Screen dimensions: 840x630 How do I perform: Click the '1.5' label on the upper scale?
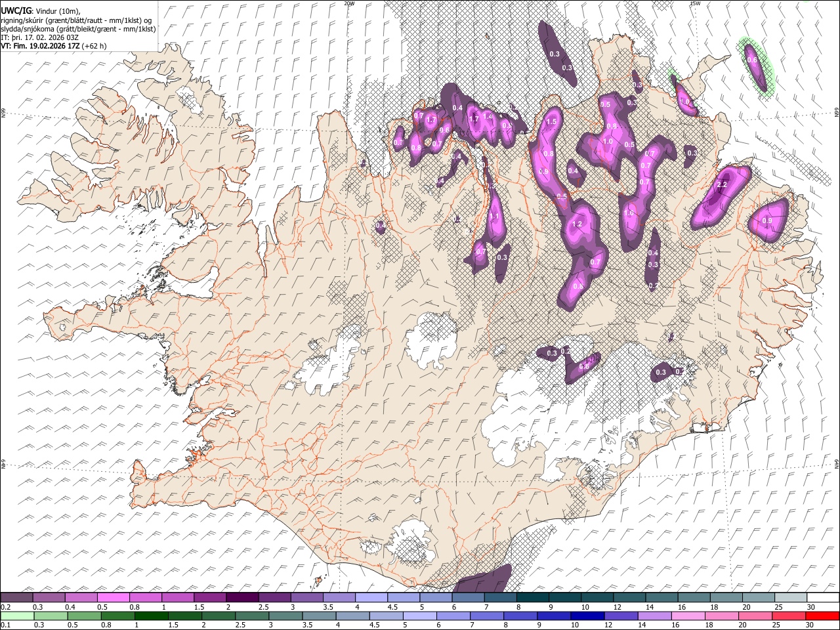tap(199, 607)
